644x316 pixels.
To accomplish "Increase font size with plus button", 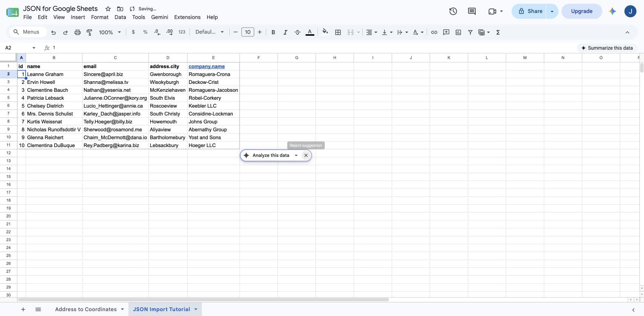I will point(259,32).
